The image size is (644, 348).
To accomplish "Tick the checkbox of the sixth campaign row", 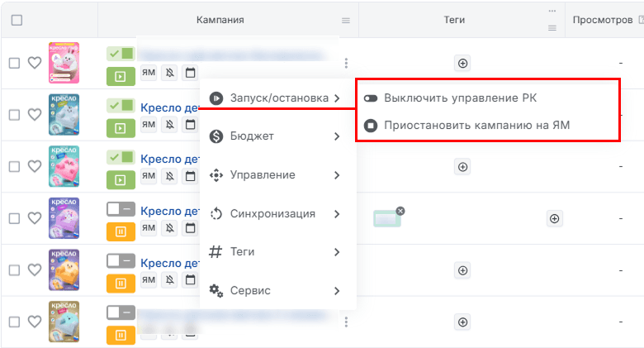I will point(14,322).
